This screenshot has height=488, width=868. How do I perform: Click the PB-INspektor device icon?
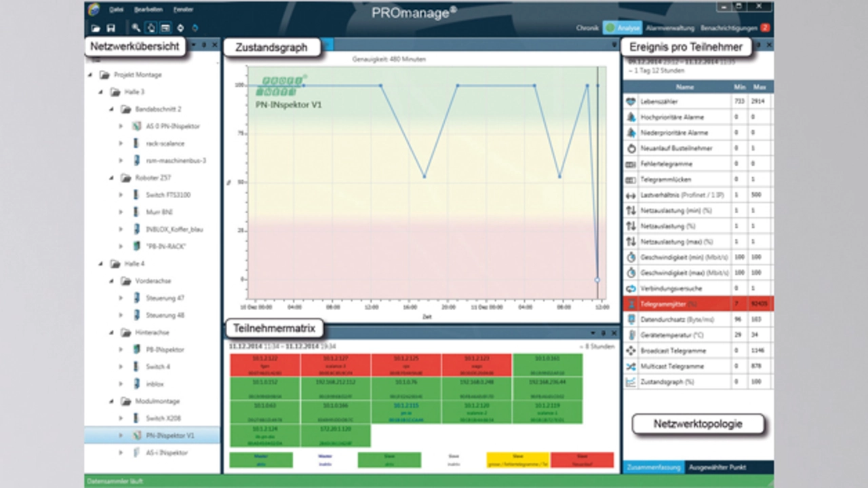point(136,350)
